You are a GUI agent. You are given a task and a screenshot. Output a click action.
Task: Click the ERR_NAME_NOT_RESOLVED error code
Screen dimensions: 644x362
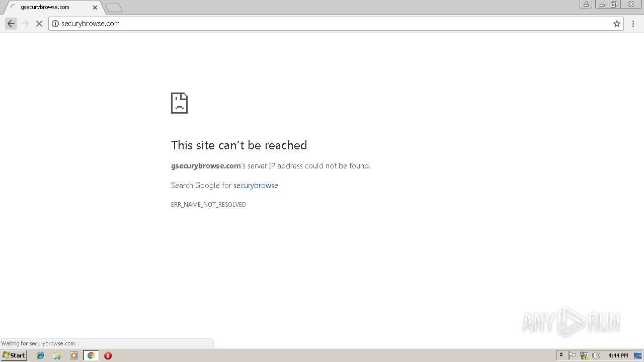pyautogui.click(x=208, y=205)
